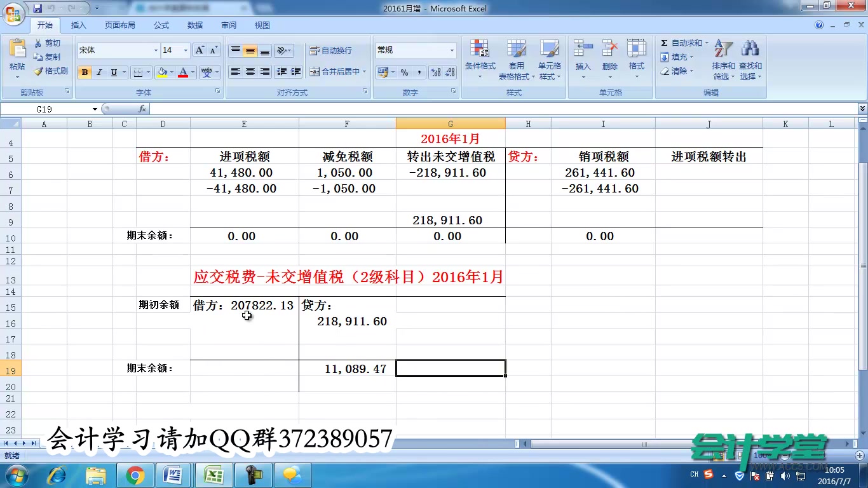The width and height of the screenshot is (868, 488).
Task: Click the percent style % icon
Action: [x=405, y=72]
